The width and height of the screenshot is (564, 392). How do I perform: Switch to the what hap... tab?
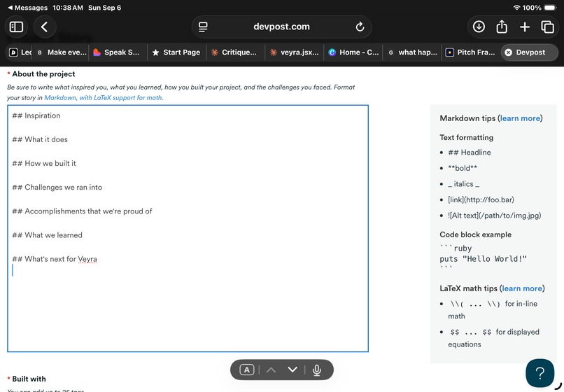tap(412, 52)
